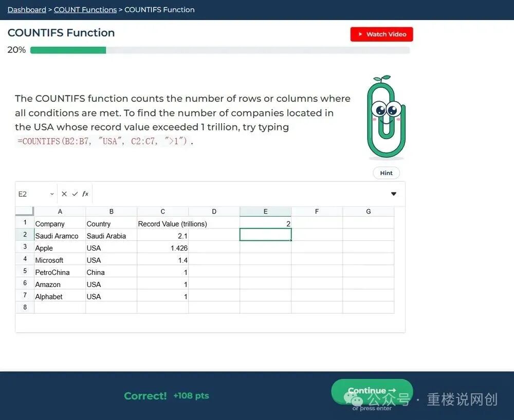This screenshot has height=420, width=514.
Task: Click the Company header cell
Action: point(60,223)
